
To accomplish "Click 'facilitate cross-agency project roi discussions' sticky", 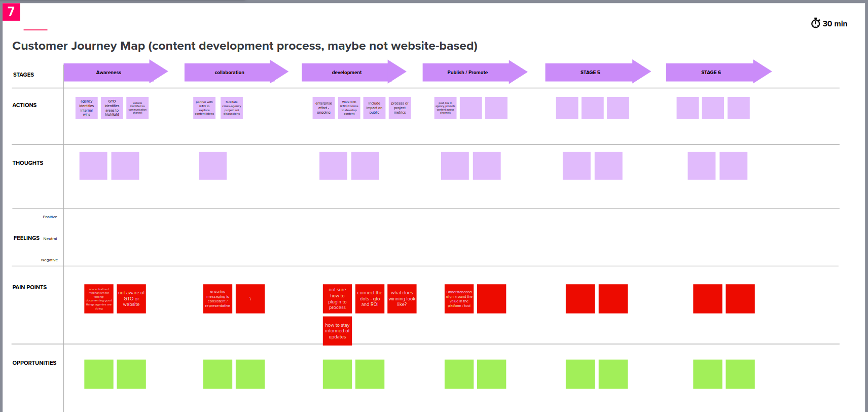I will [x=232, y=108].
